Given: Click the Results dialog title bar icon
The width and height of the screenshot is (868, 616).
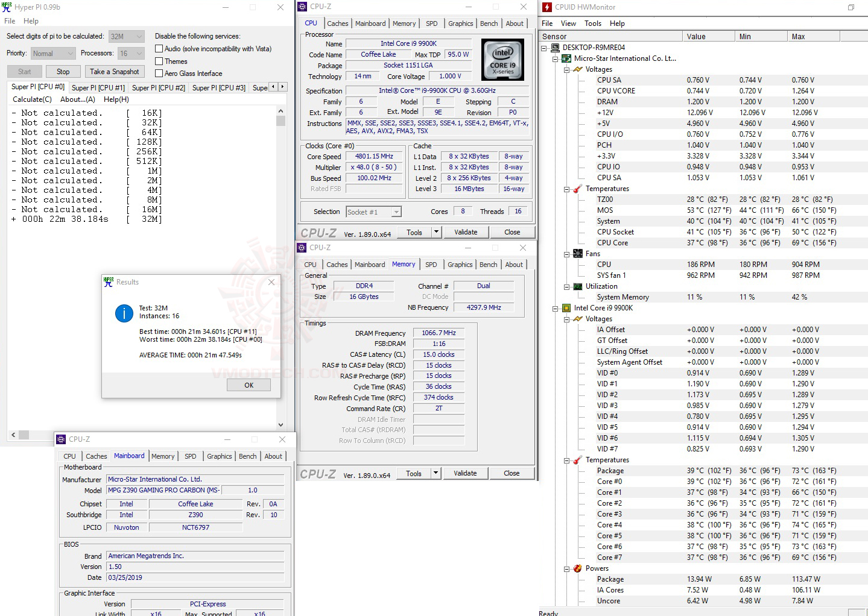Looking at the screenshot, I should (109, 281).
